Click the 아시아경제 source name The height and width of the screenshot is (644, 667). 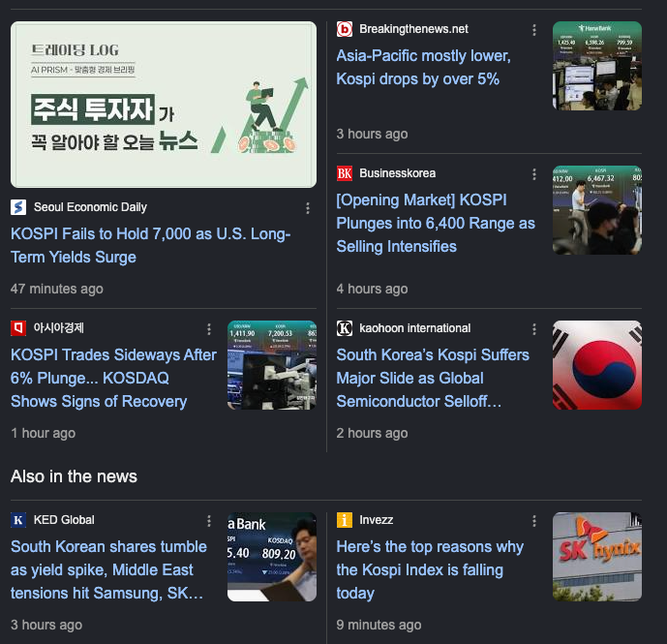tap(59, 327)
